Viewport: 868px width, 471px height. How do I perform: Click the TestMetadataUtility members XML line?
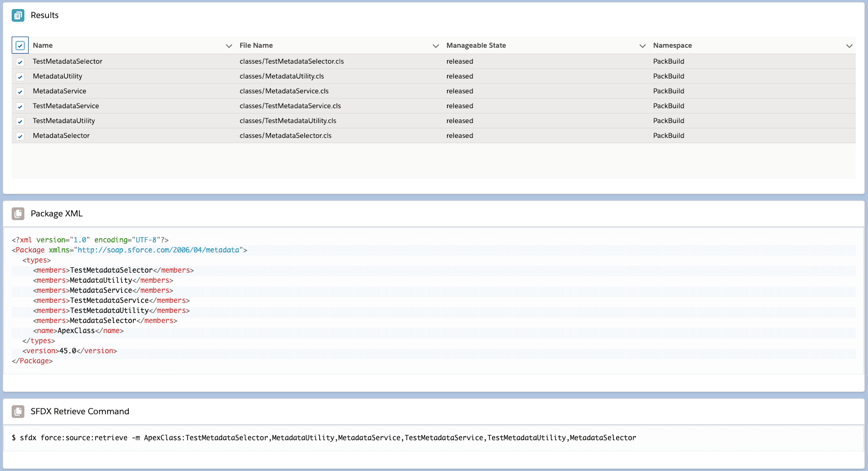[x=111, y=311]
